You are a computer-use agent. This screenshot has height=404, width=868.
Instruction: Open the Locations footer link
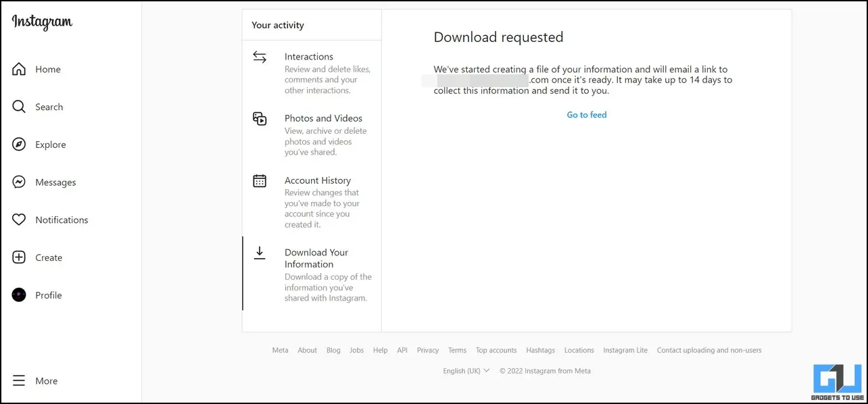[x=579, y=350]
